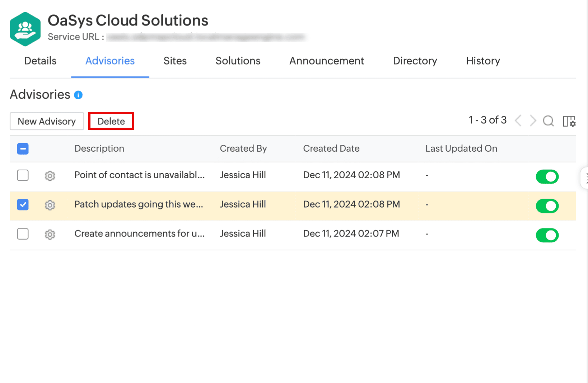Go to previous page arrow
Screen dimensions: 588x383
point(518,121)
